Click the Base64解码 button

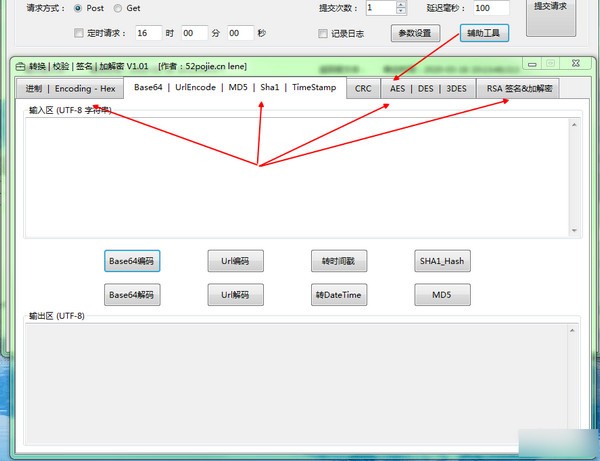(x=132, y=295)
